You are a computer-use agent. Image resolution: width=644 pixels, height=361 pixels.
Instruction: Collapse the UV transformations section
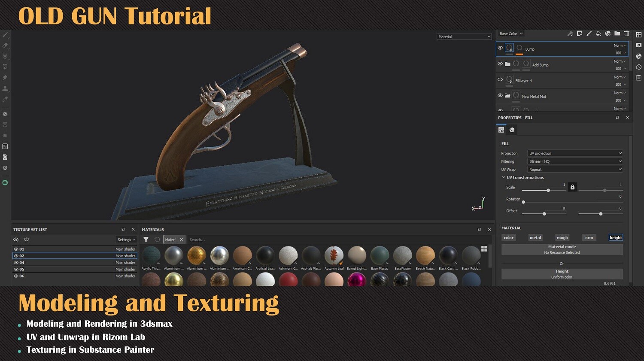[504, 177]
